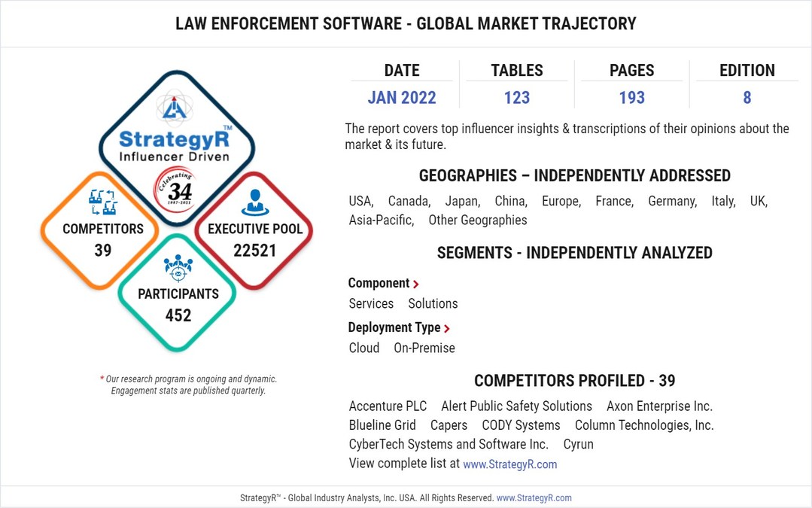This screenshot has width=812, height=508.
Task: Select the China geography
Action: (511, 201)
